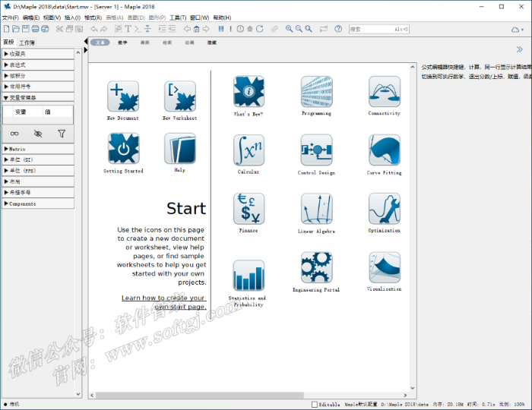The width and height of the screenshot is (532, 410).
Task: Collapse the 变量管理器 palette
Action: pos(38,97)
